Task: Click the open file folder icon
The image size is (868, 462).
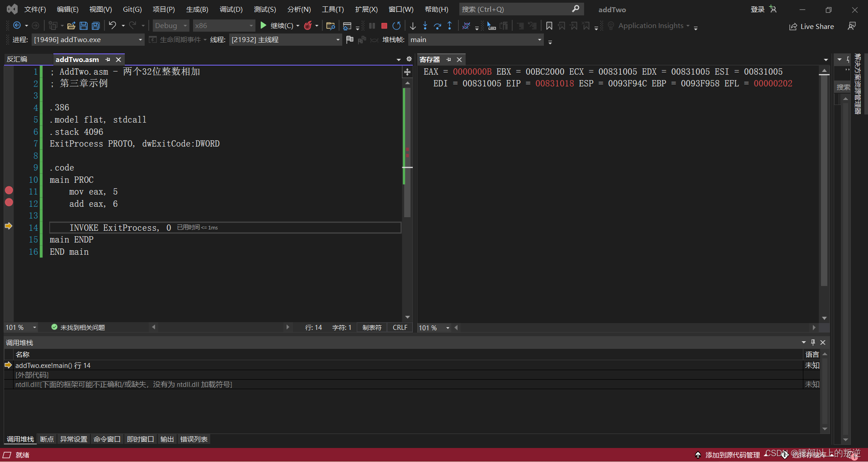Action: (x=71, y=26)
